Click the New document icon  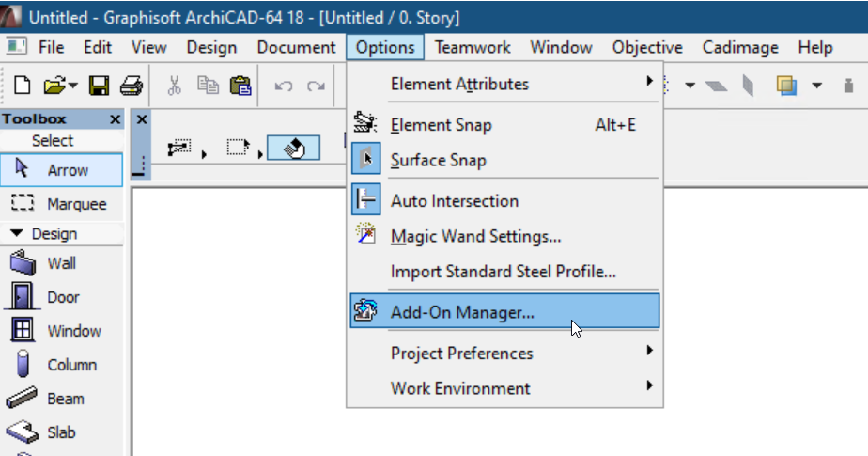pyautogui.click(x=22, y=86)
